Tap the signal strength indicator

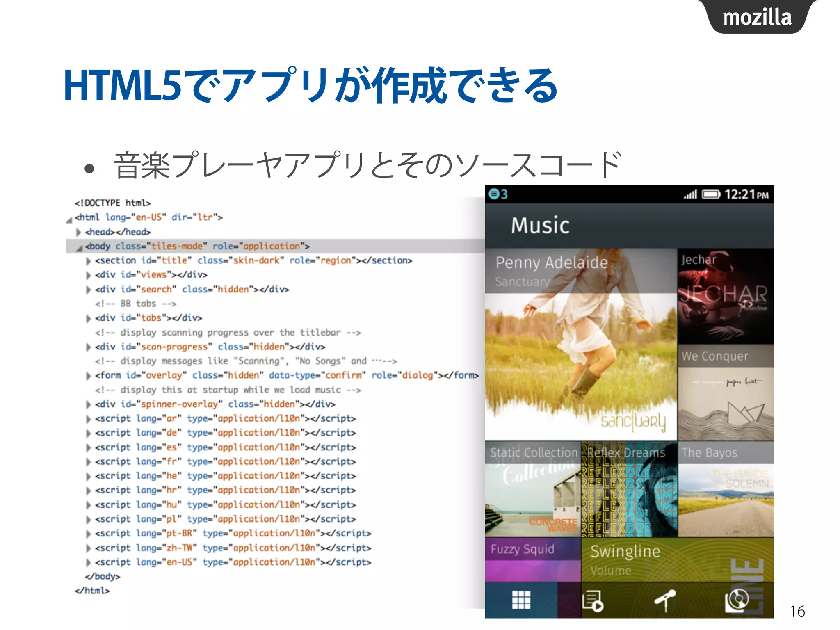(x=690, y=194)
